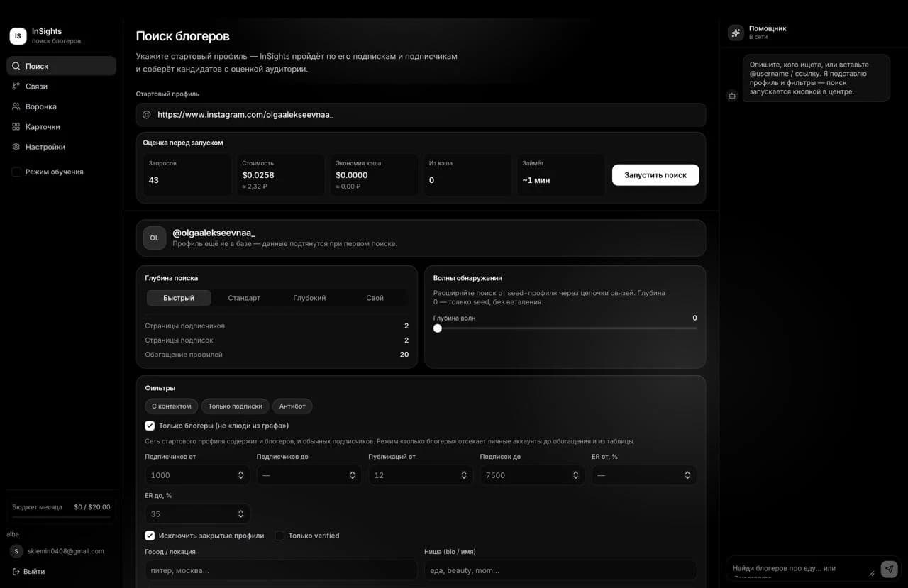Click the send message paper-plane icon
Viewport: 908px width, 588px height.
coord(889,569)
